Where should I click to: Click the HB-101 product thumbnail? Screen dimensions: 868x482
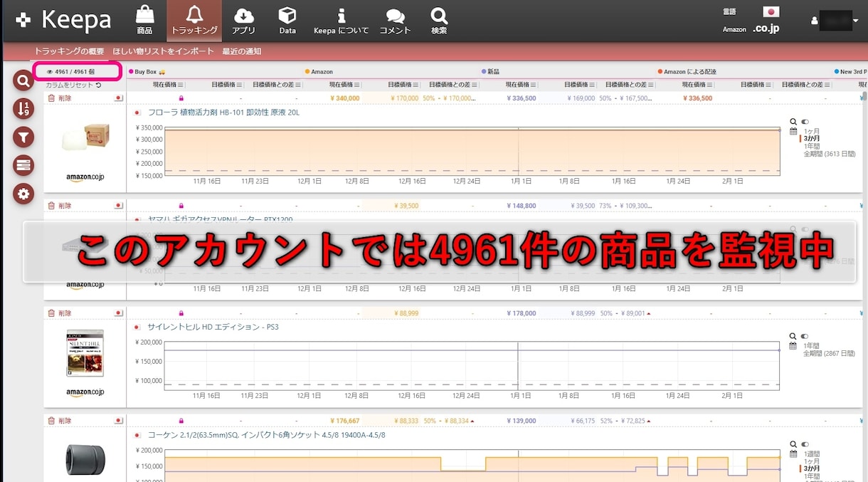(x=85, y=138)
